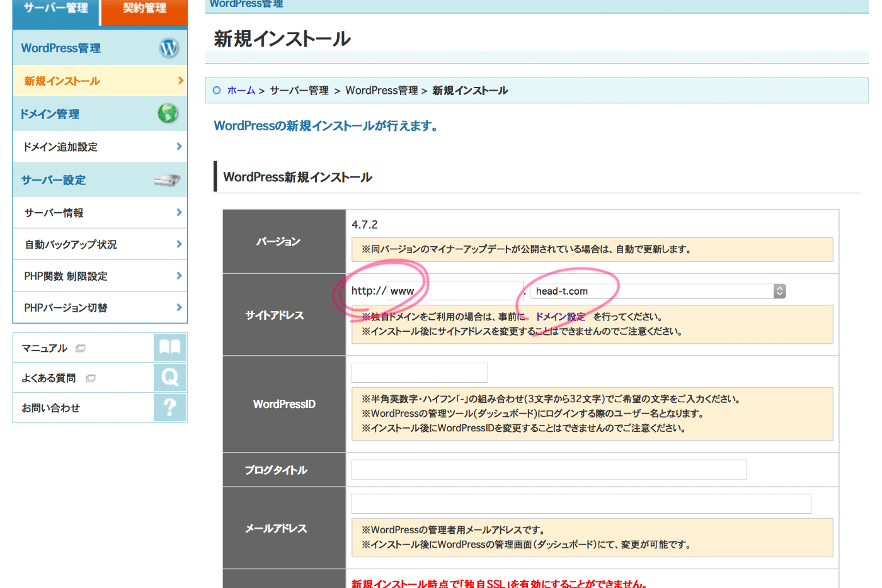Click the domain dropdown stepper arrows
The height and width of the screenshot is (588, 882).
780,291
